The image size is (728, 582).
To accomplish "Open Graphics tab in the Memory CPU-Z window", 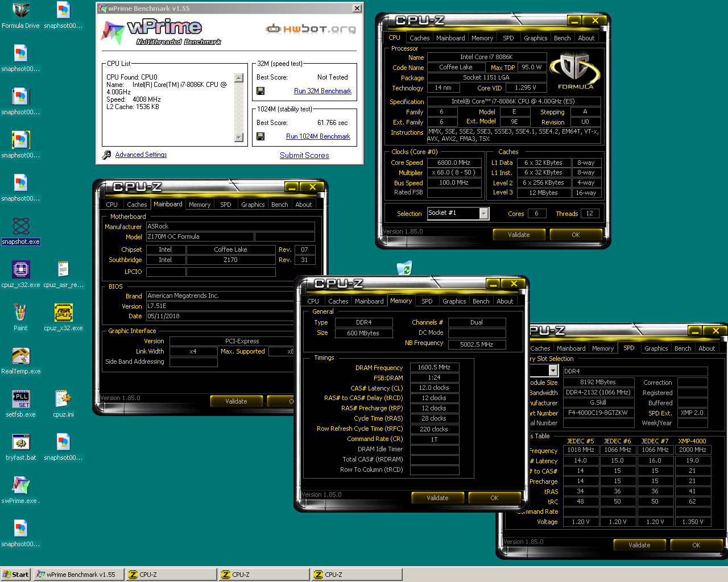I will click(454, 301).
